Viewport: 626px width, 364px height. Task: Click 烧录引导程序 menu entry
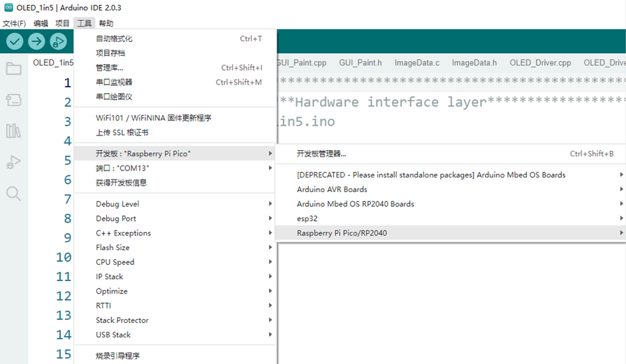pos(117,356)
